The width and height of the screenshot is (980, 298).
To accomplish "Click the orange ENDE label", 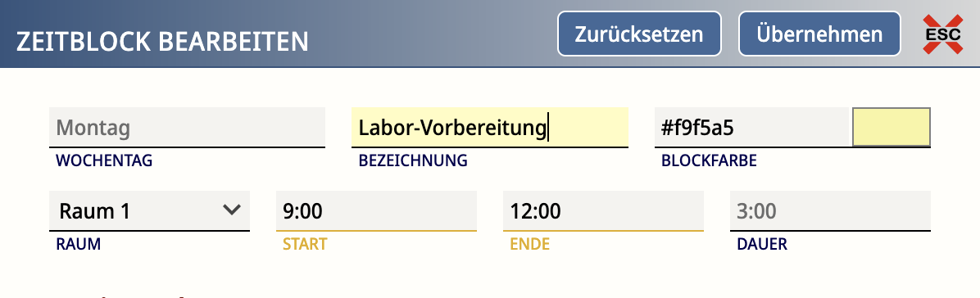I will (530, 244).
